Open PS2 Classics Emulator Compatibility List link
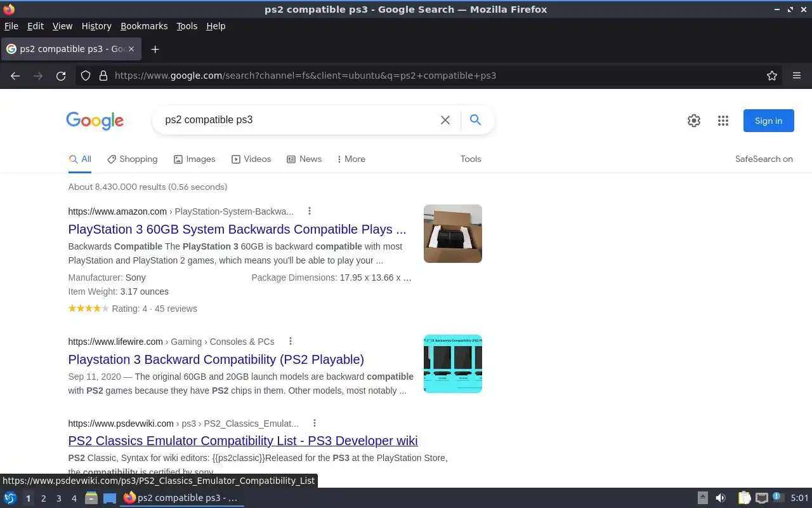The height and width of the screenshot is (508, 812). (243, 441)
